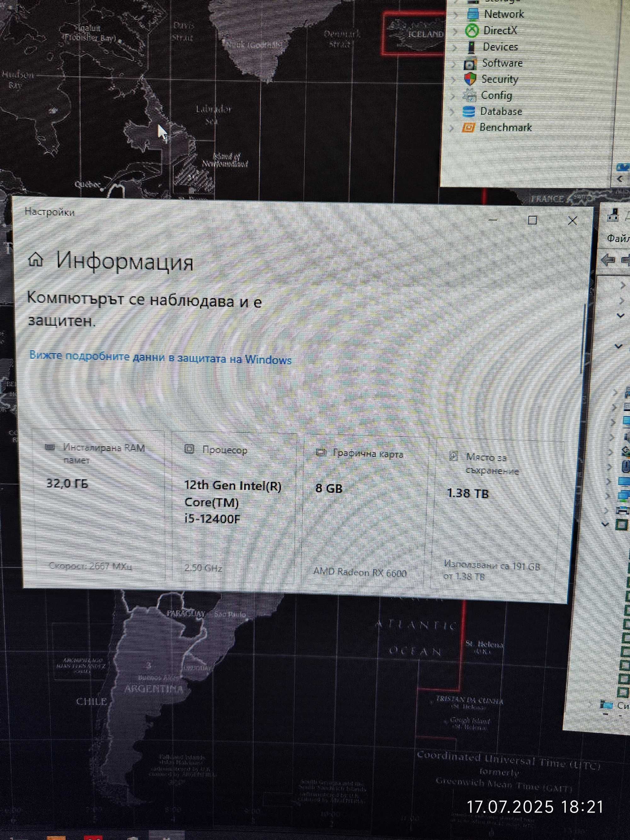This screenshot has width=630, height=840.
Task: Click the Настройки window title
Action: [x=49, y=212]
